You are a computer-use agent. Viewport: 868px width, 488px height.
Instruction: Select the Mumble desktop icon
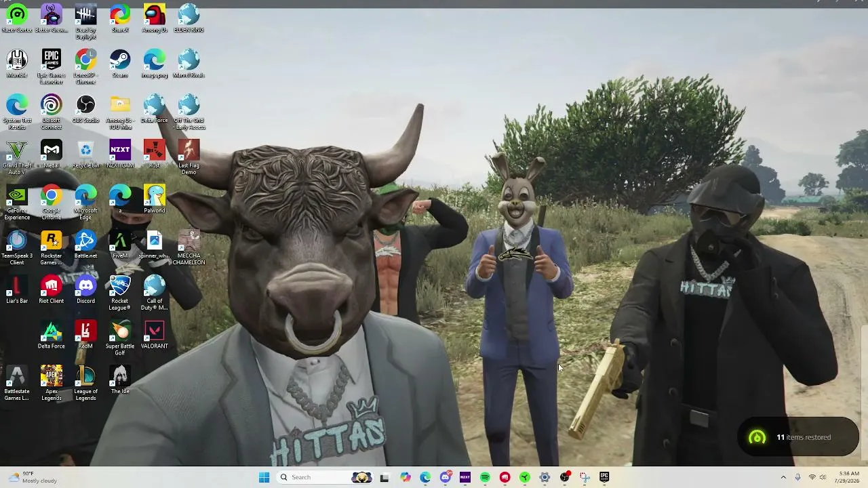pos(17,64)
